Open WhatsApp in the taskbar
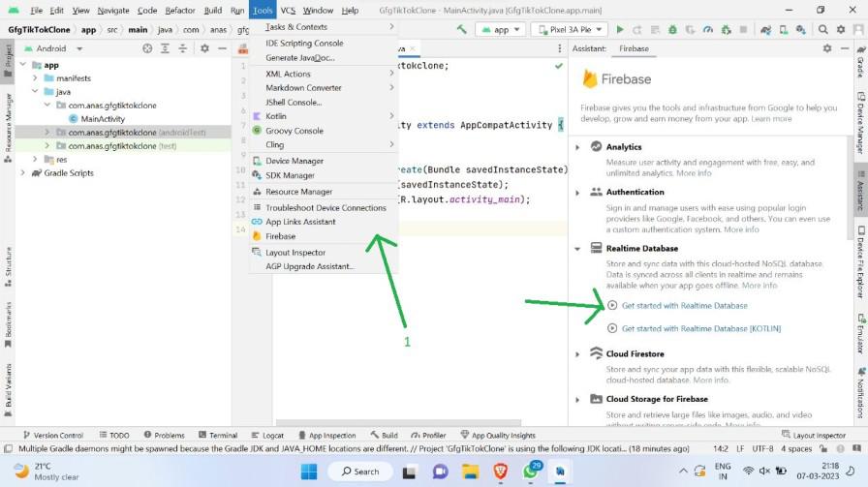This screenshot has width=868, height=487. (x=530, y=471)
